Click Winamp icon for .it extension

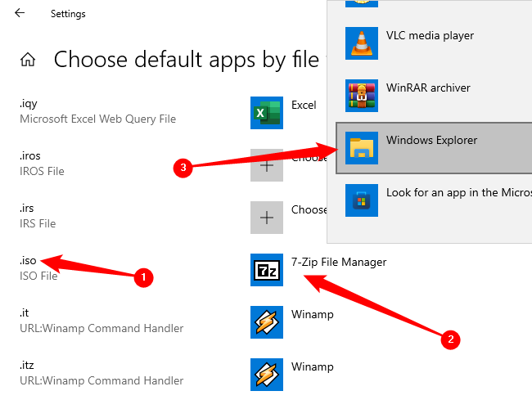pos(266,322)
